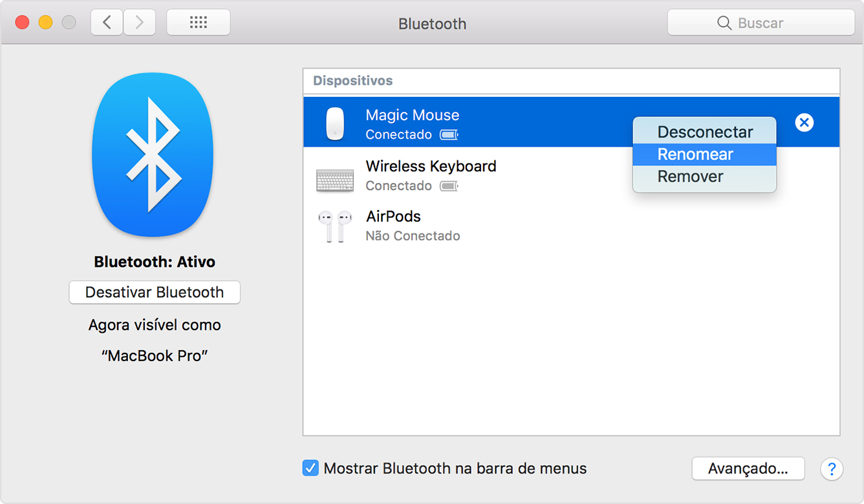Viewport: 864px width, 504px height.
Task: Uncheck Mostrar Bluetooth na barra de menus
Action: tap(310, 468)
